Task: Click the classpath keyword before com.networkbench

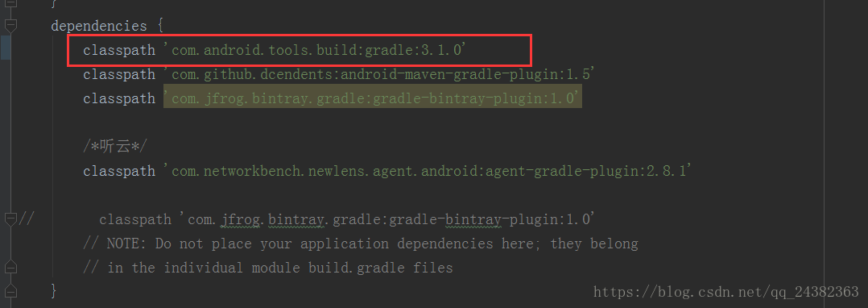Action: tap(119, 171)
